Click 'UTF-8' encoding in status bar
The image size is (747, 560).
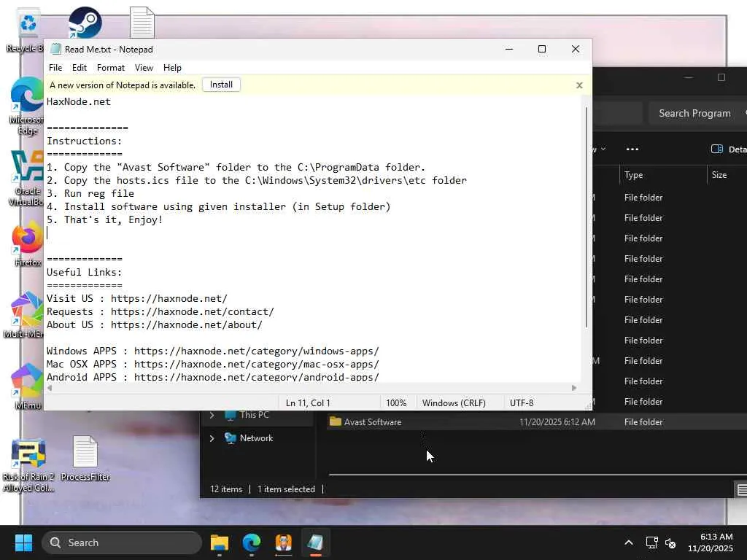pos(522,402)
